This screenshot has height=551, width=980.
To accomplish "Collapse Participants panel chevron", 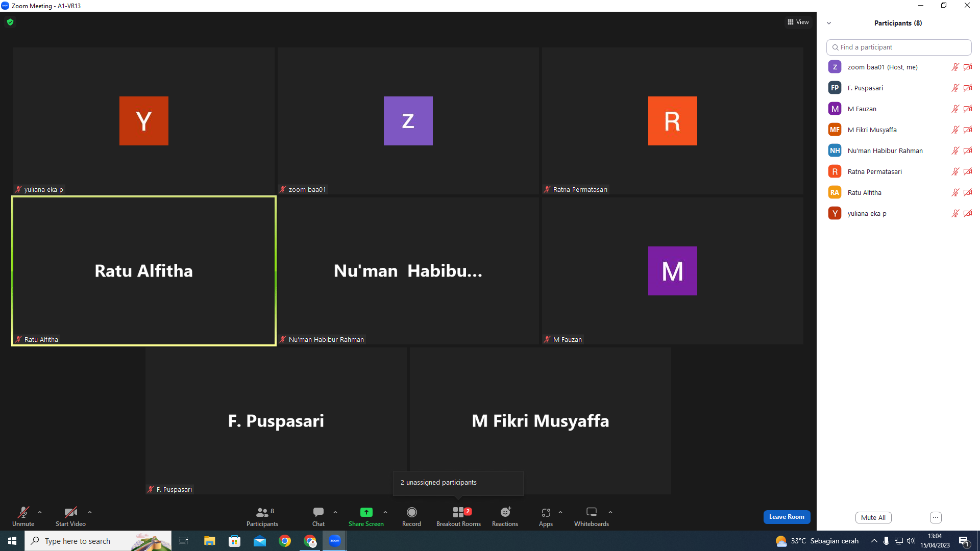I will (x=829, y=23).
